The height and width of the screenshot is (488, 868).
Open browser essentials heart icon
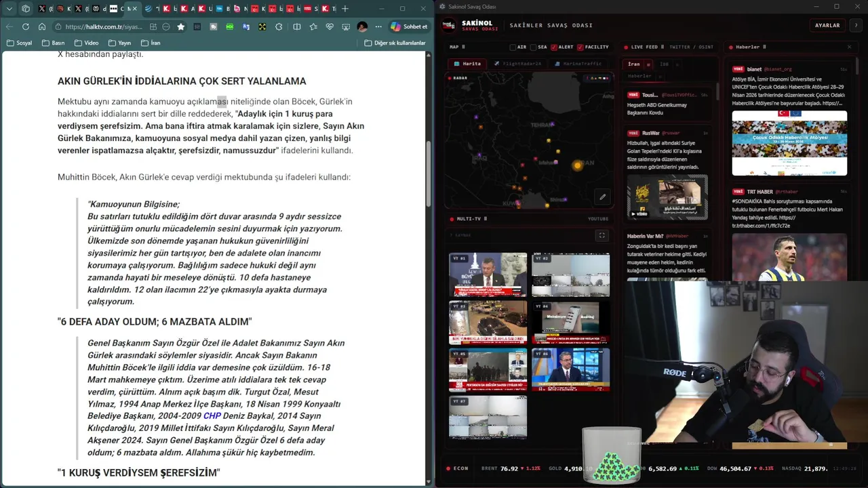330,26
